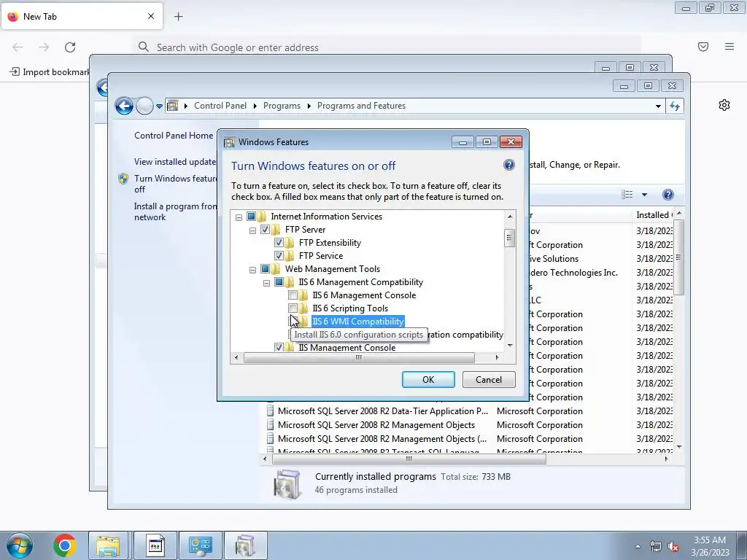Click the Windows Features title bar icon

click(x=229, y=142)
